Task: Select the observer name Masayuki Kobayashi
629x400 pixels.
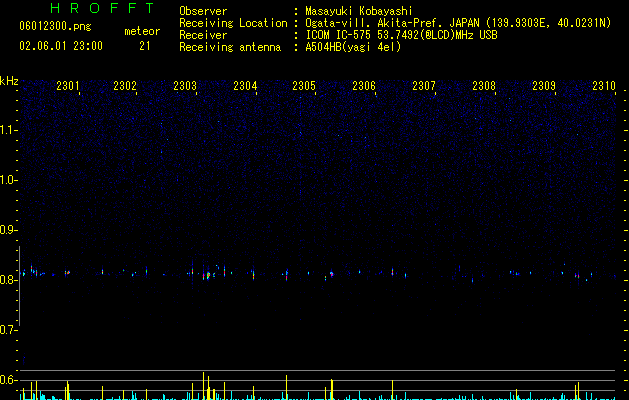Action: [359, 11]
